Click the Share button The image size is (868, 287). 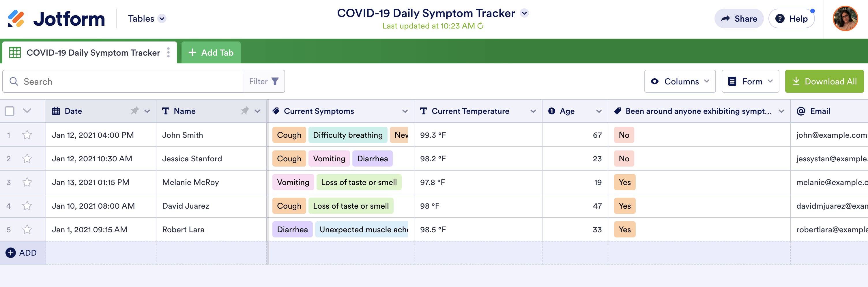tap(739, 18)
